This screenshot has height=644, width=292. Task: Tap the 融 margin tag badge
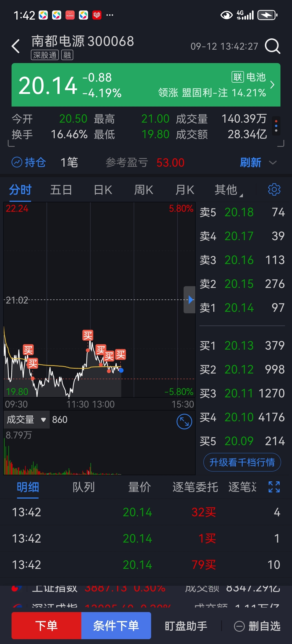67,55
